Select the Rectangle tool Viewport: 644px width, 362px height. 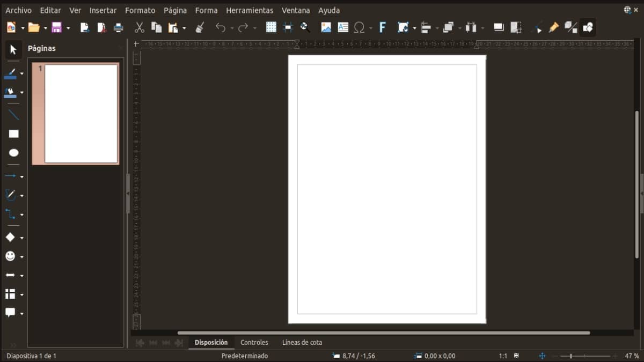click(13, 134)
